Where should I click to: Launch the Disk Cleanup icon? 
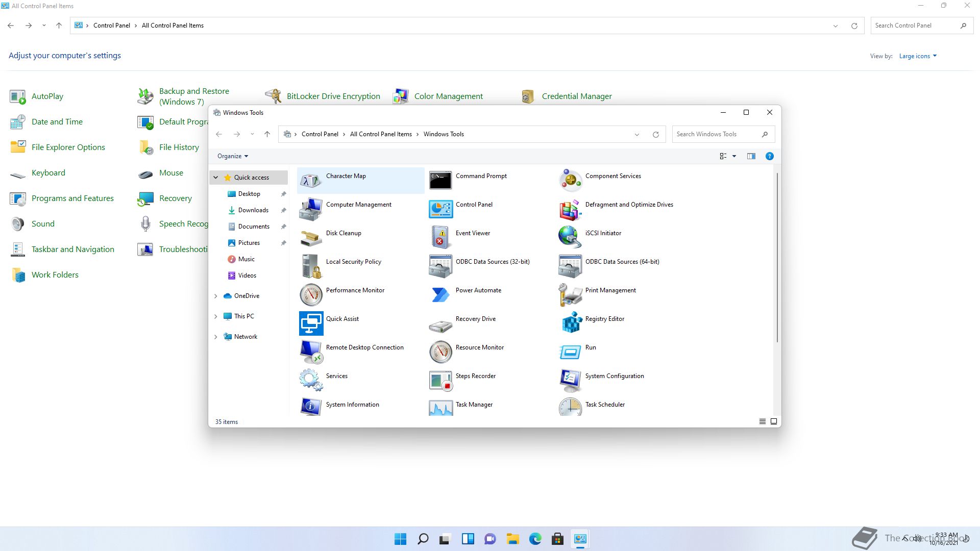pos(311,237)
